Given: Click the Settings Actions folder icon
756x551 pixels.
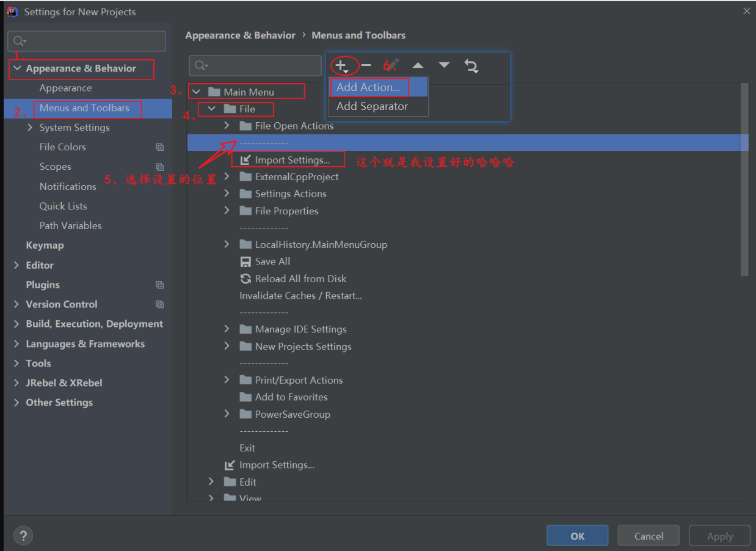Looking at the screenshot, I should [x=245, y=194].
